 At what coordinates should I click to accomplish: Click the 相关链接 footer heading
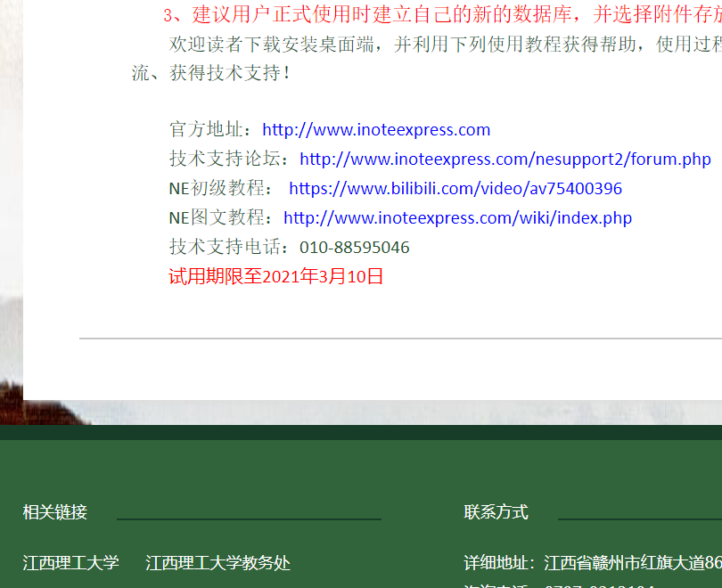tap(54, 512)
